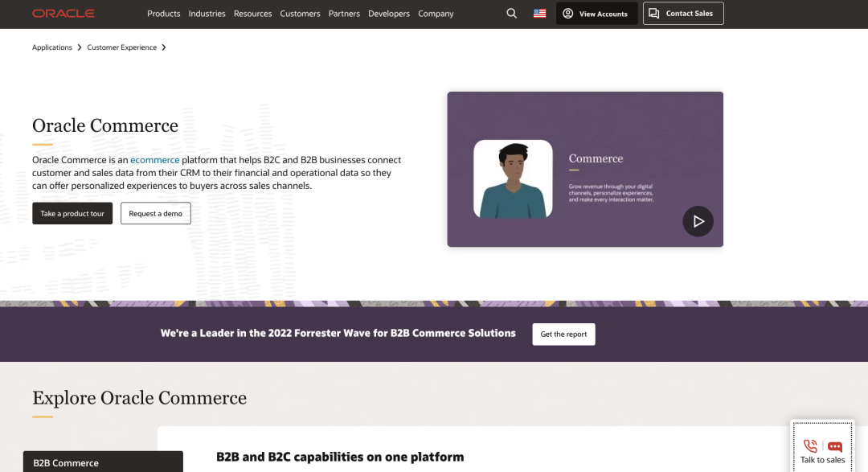This screenshot has width=868, height=472.
Task: Open the Industries menu
Action: point(207,14)
